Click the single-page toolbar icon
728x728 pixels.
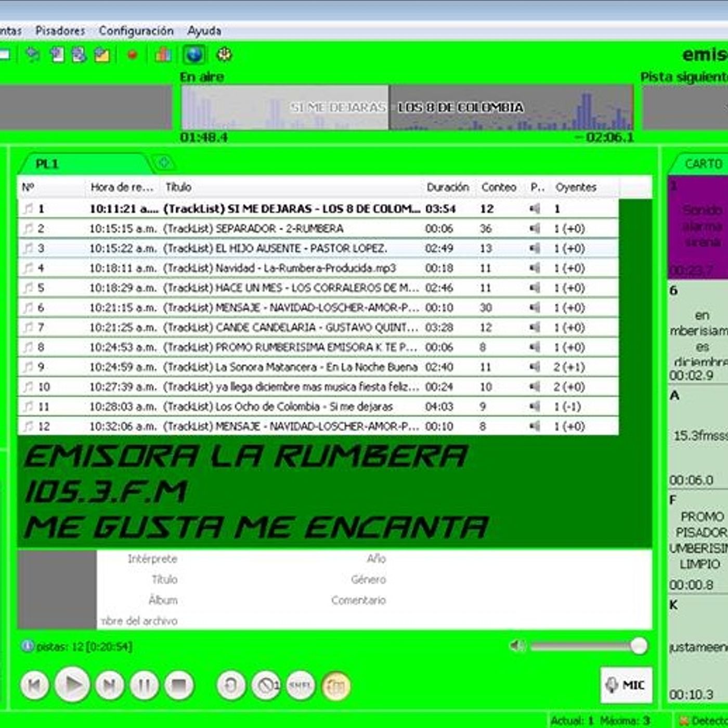(x=57, y=55)
